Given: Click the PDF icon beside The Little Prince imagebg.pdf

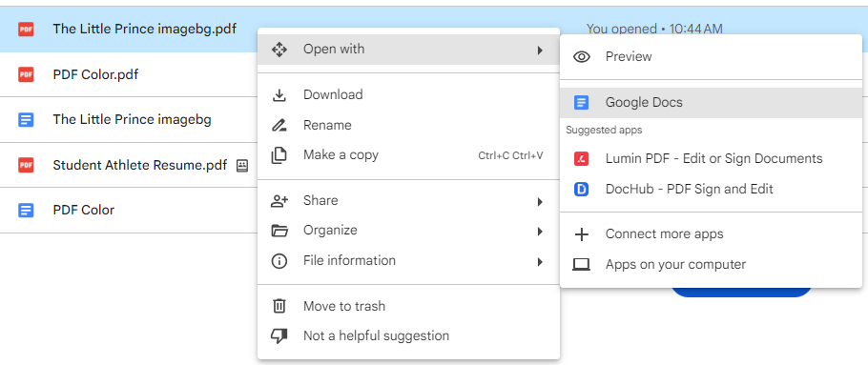Looking at the screenshot, I should [x=26, y=30].
